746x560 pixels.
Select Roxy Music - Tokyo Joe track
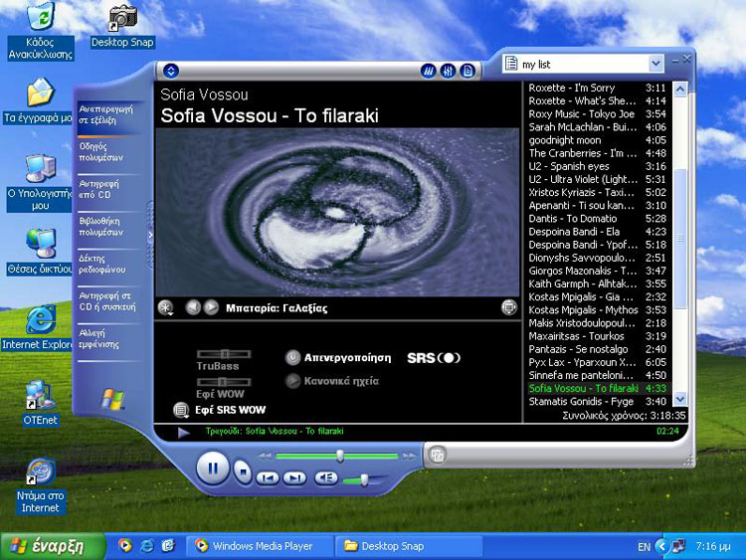pyautogui.click(x=597, y=114)
